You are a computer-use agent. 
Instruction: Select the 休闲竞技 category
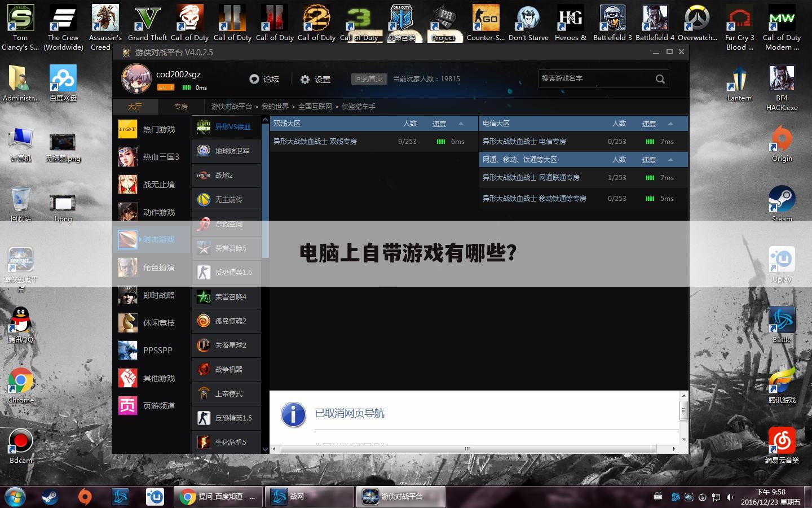[152, 323]
